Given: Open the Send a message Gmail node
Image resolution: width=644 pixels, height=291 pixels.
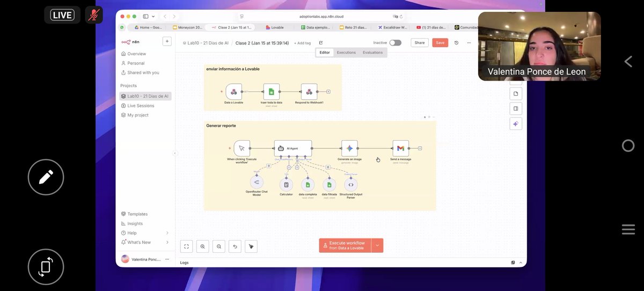Looking at the screenshot, I should point(400,148).
